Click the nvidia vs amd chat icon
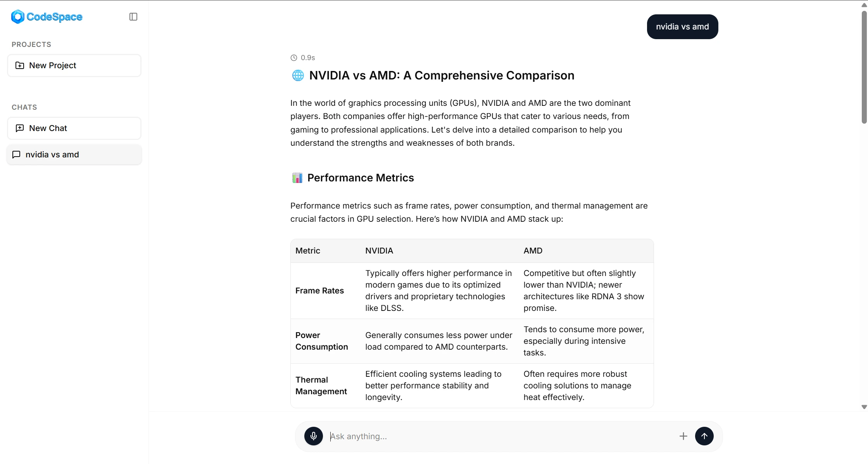Image resolution: width=868 pixels, height=464 pixels. [16, 155]
